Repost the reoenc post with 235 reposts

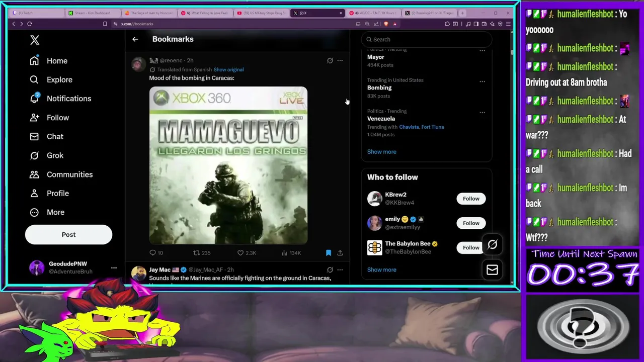coord(202,253)
